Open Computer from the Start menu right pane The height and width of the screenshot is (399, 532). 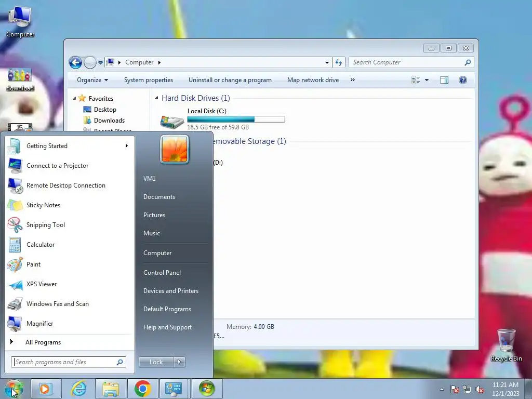click(x=157, y=253)
